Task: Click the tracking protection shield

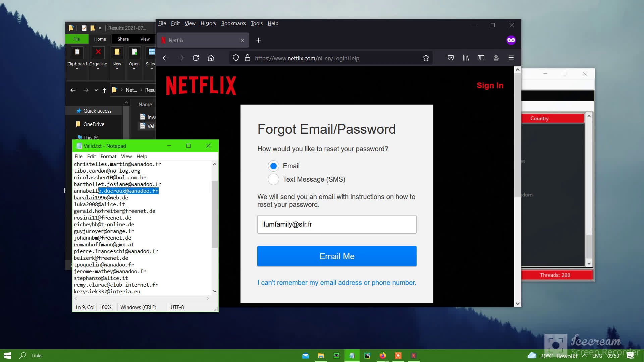Action: tap(235, 58)
